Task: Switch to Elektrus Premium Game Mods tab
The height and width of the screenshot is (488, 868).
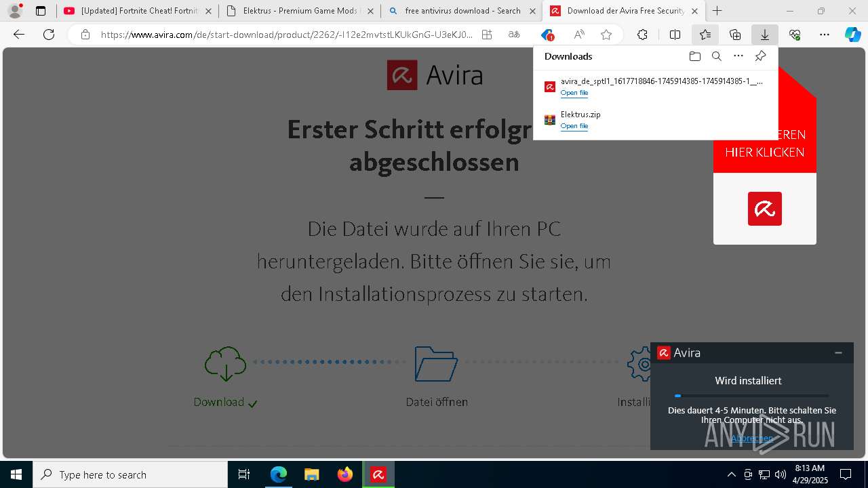Action: point(300,11)
